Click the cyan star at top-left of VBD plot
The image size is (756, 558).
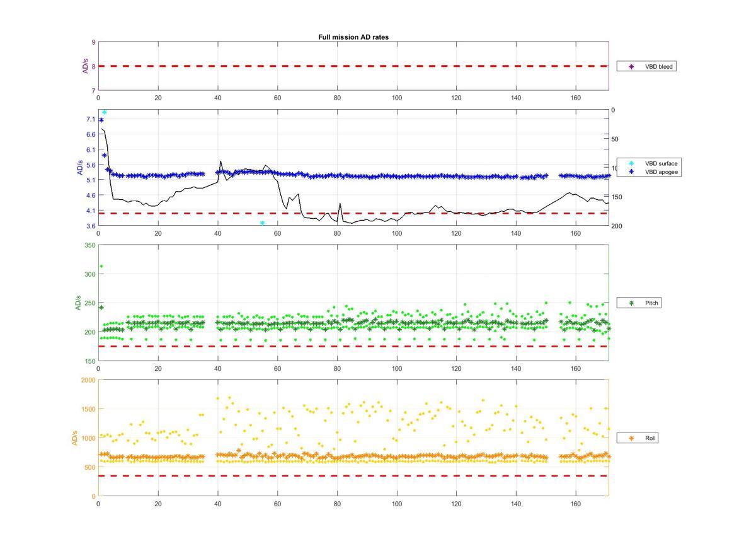point(104,112)
